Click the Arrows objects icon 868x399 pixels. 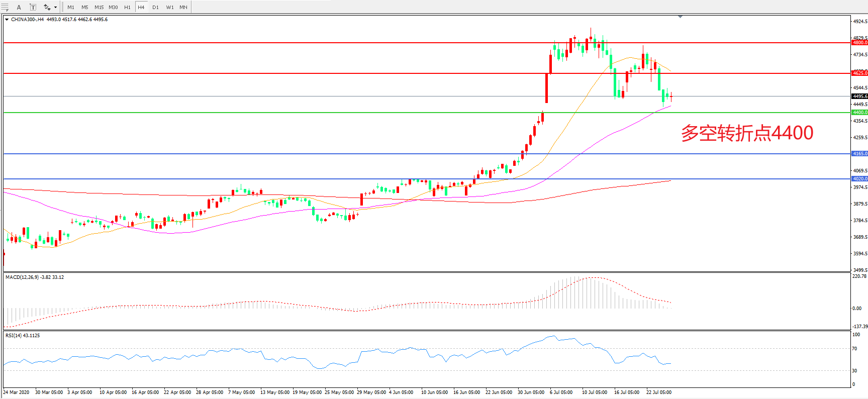47,7
